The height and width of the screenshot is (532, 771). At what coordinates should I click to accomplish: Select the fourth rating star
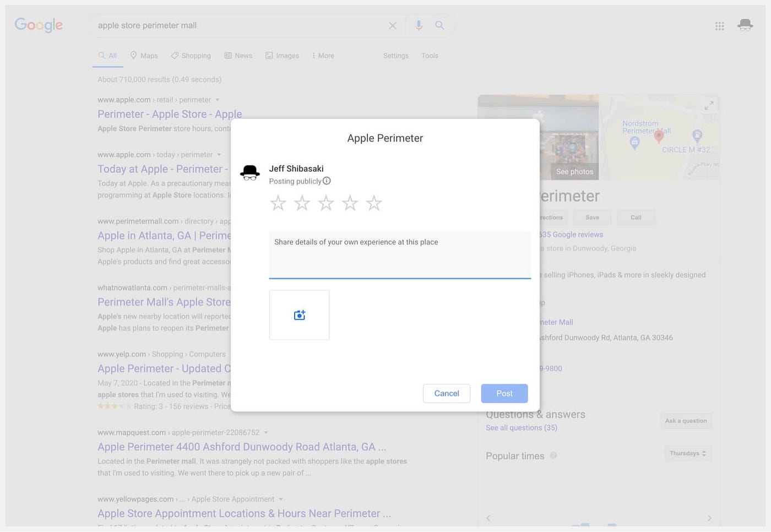pos(350,203)
